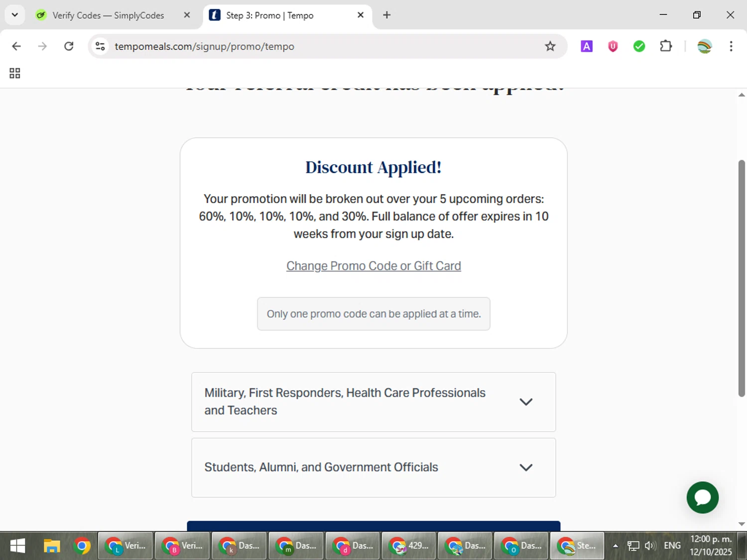Screen dimensions: 747x560
Task: Open a new browser tab
Action: [386, 15]
